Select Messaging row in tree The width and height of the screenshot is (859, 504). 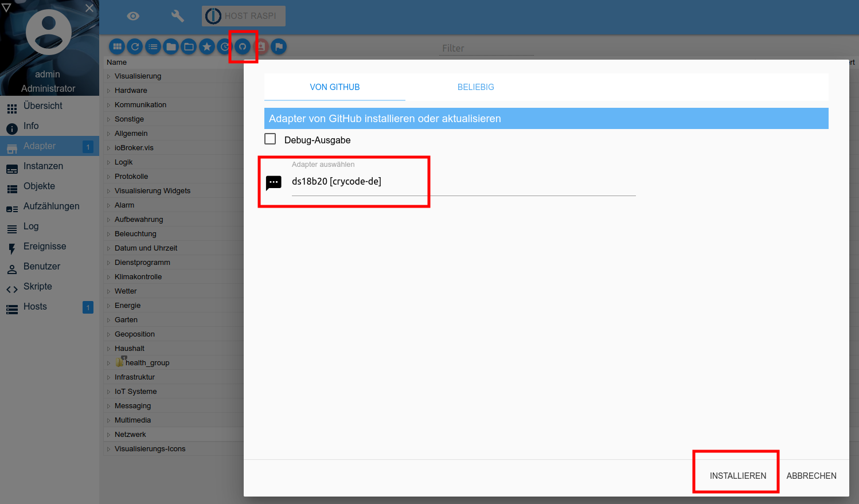[174, 406]
